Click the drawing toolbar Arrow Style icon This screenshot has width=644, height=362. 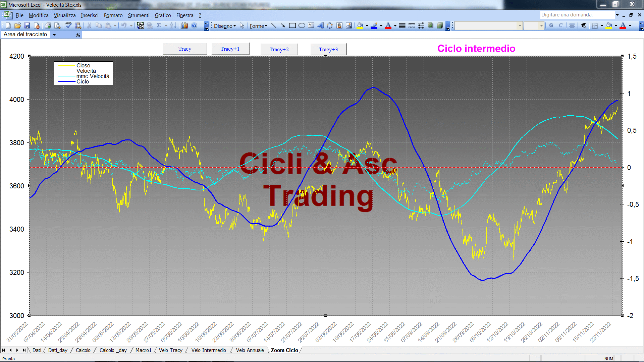point(421,26)
